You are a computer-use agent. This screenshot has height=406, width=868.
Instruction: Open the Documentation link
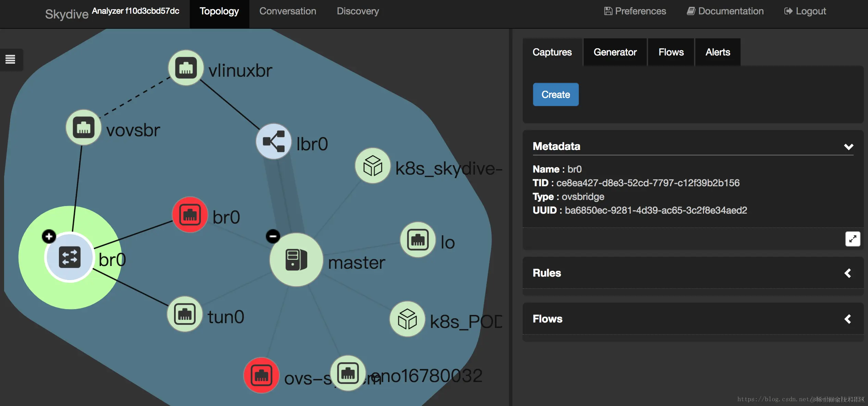pos(725,11)
